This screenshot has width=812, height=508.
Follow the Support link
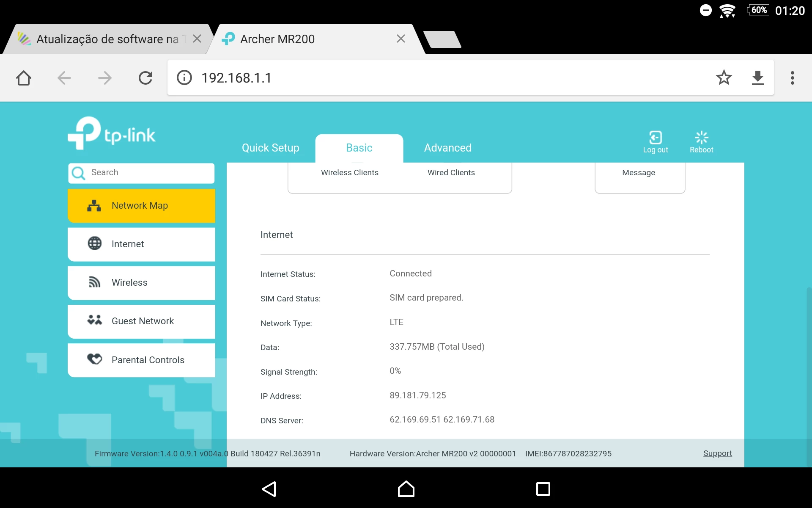[x=717, y=453]
